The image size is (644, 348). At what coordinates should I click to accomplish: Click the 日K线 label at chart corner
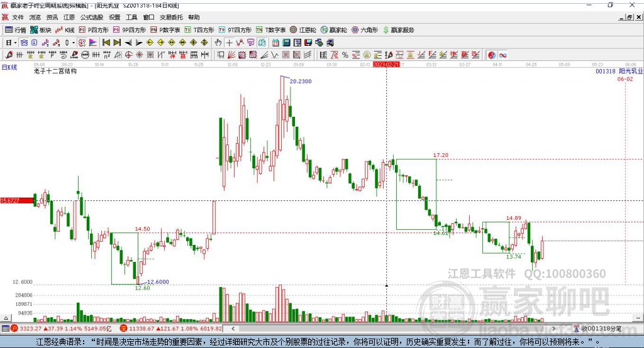point(9,67)
